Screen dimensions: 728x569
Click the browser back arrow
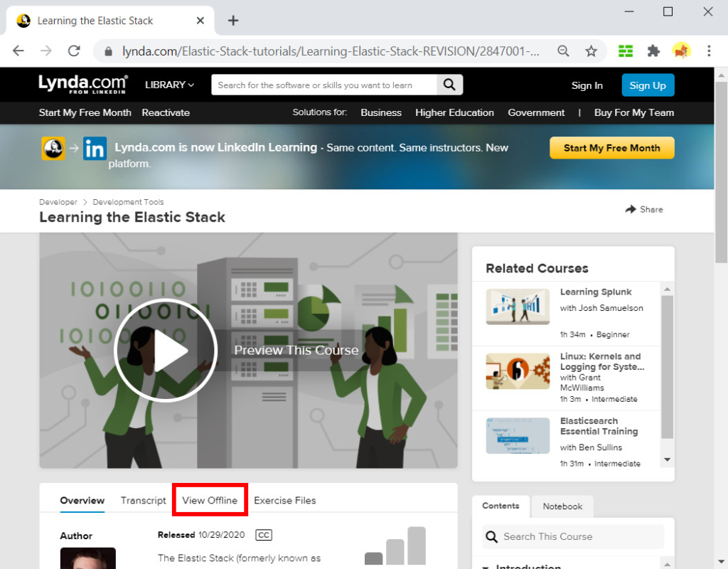pyautogui.click(x=18, y=50)
